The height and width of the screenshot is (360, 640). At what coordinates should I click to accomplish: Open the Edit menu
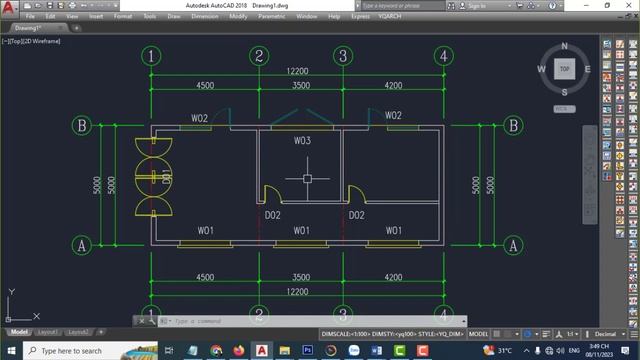click(50, 16)
